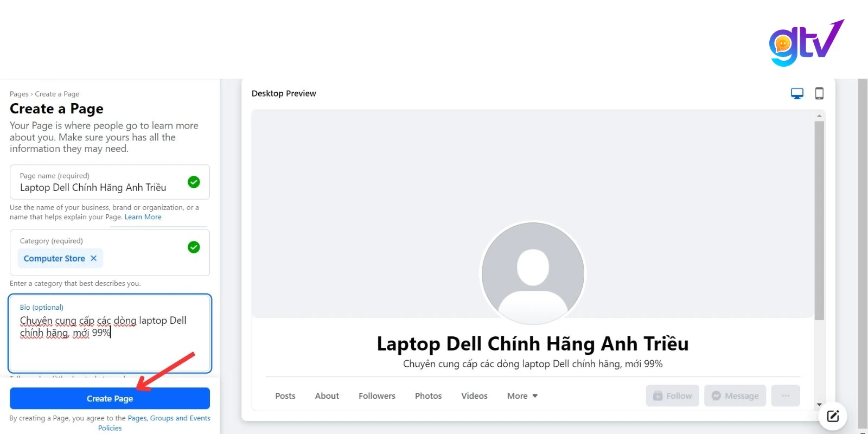Focus the Bio text area
Screen dimensions: 868x434
(x=110, y=334)
